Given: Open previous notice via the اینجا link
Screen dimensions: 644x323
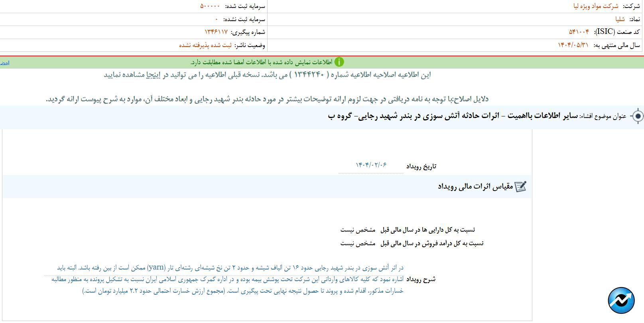Looking at the screenshot, I should click(x=153, y=75).
